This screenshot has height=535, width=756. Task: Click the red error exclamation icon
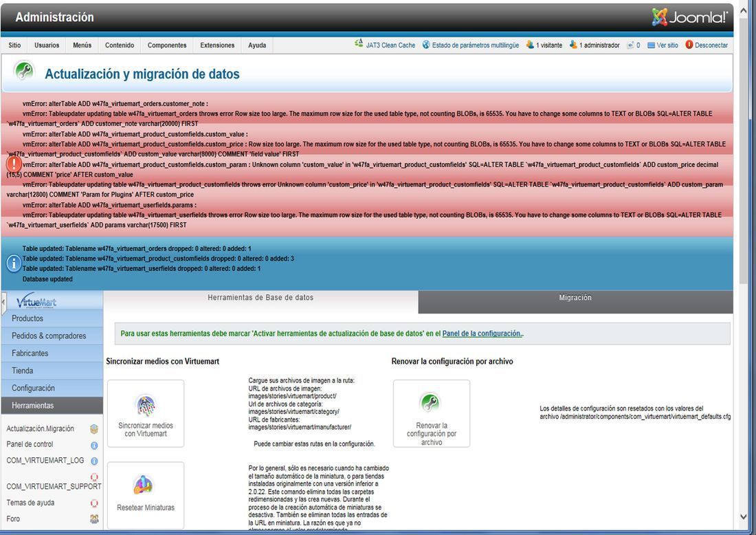tap(14, 164)
